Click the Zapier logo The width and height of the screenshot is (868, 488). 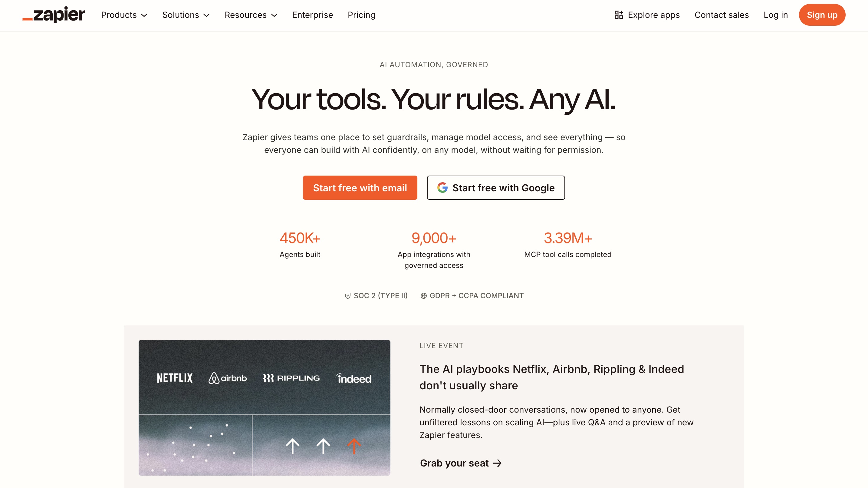(x=54, y=15)
